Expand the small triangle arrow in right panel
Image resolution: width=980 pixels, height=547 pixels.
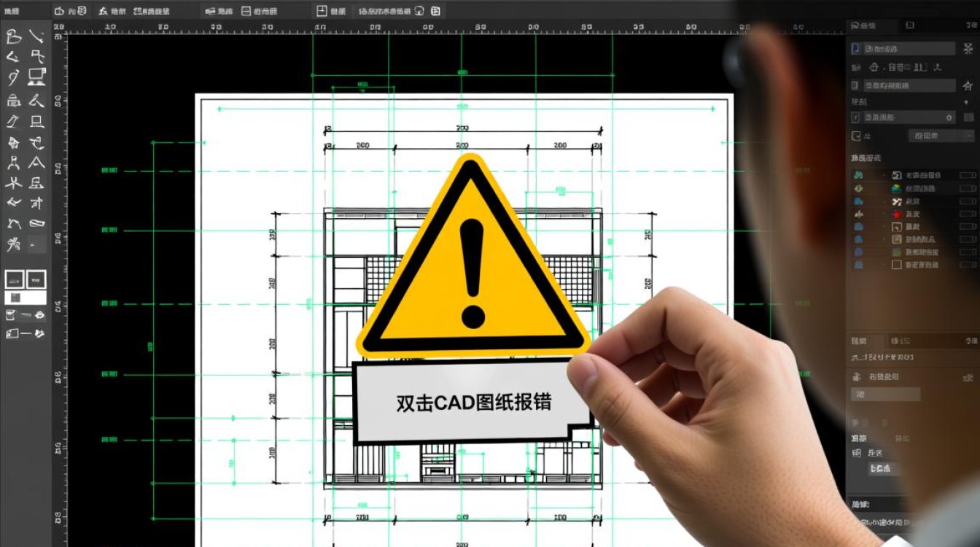(967, 103)
